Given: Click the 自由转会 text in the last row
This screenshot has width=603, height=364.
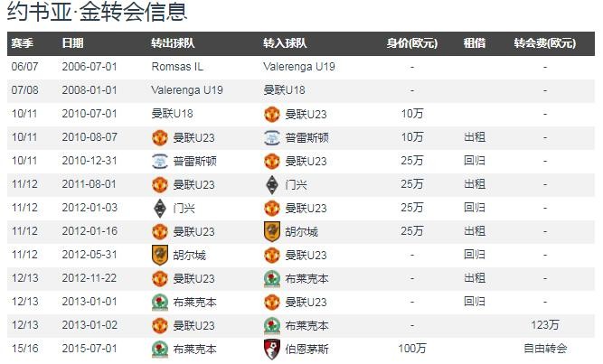Looking at the screenshot, I should click(545, 349).
